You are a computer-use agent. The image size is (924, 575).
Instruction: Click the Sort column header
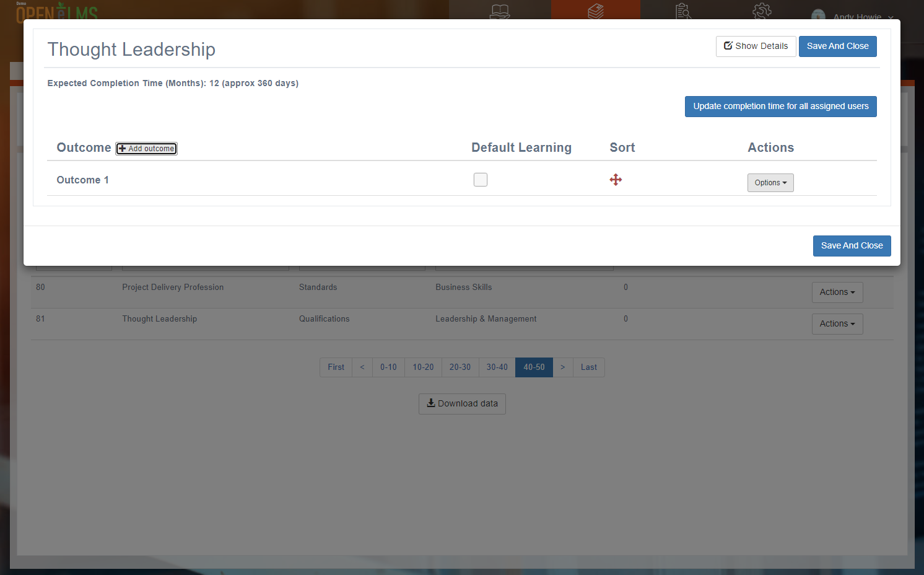click(x=622, y=147)
